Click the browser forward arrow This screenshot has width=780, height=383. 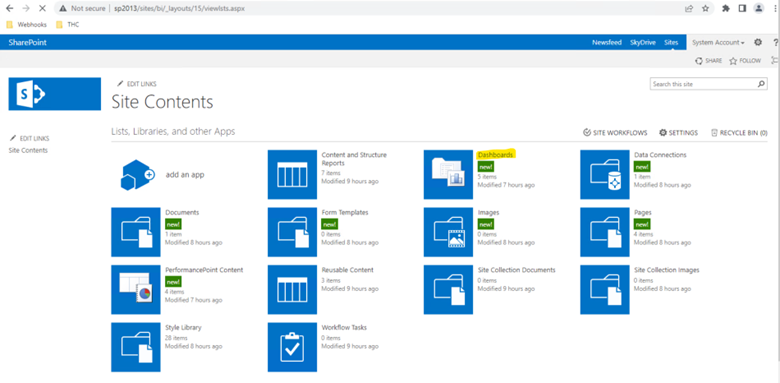pyautogui.click(x=26, y=8)
